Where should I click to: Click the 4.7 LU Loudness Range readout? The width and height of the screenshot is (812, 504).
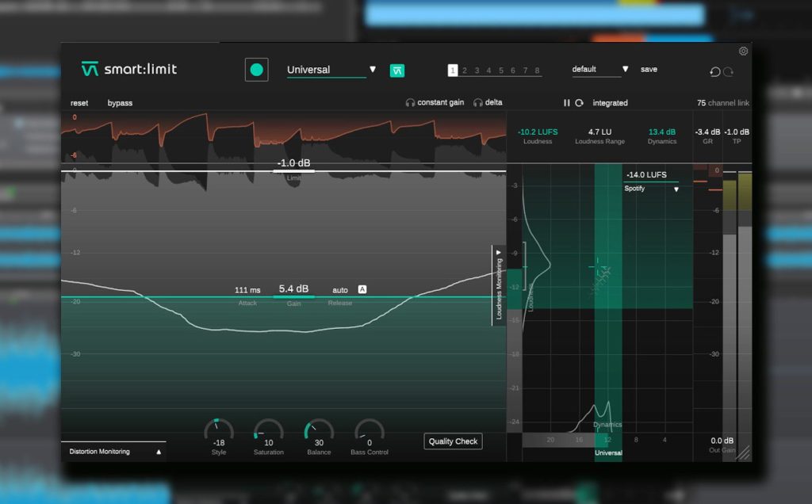[599, 132]
